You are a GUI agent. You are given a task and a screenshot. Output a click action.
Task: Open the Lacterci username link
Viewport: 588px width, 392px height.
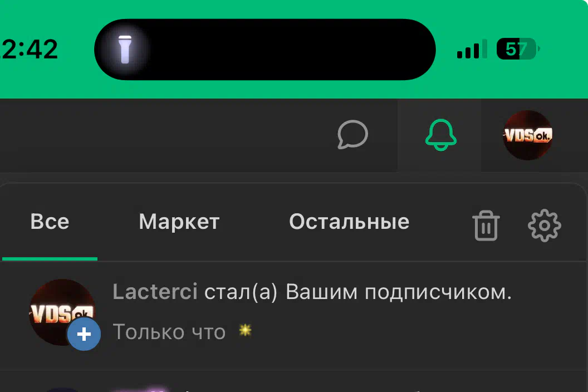pos(155,291)
